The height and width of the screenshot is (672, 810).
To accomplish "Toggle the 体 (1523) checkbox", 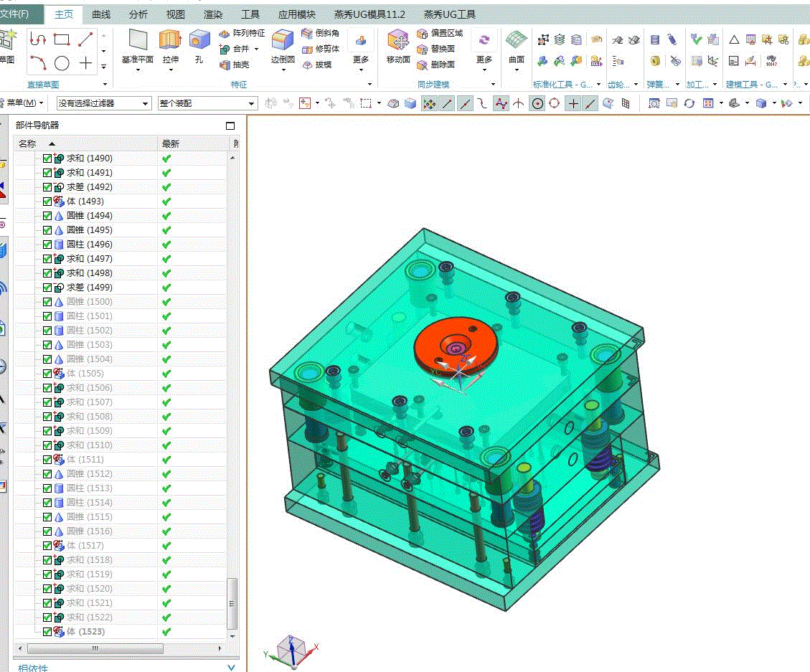I will tap(47, 632).
